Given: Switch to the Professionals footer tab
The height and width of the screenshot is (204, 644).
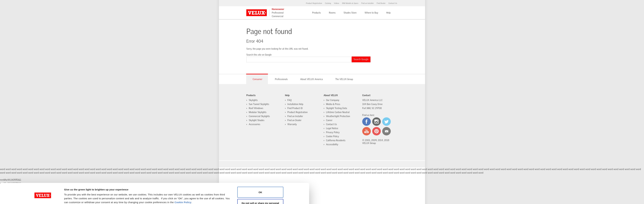Looking at the screenshot, I should tap(281, 79).
